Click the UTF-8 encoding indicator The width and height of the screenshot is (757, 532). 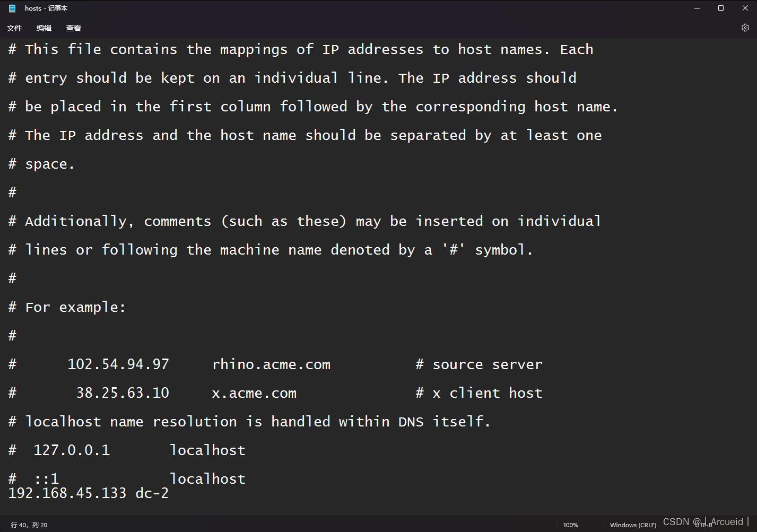pyautogui.click(x=703, y=525)
